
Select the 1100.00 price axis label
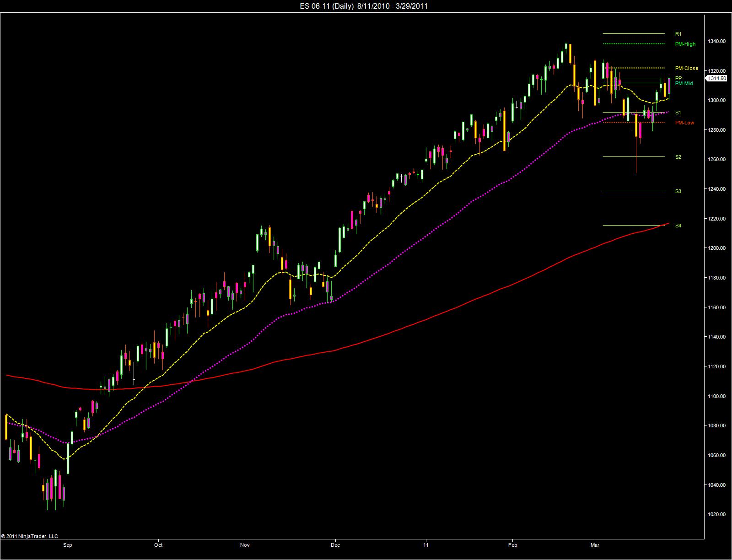[x=717, y=396]
